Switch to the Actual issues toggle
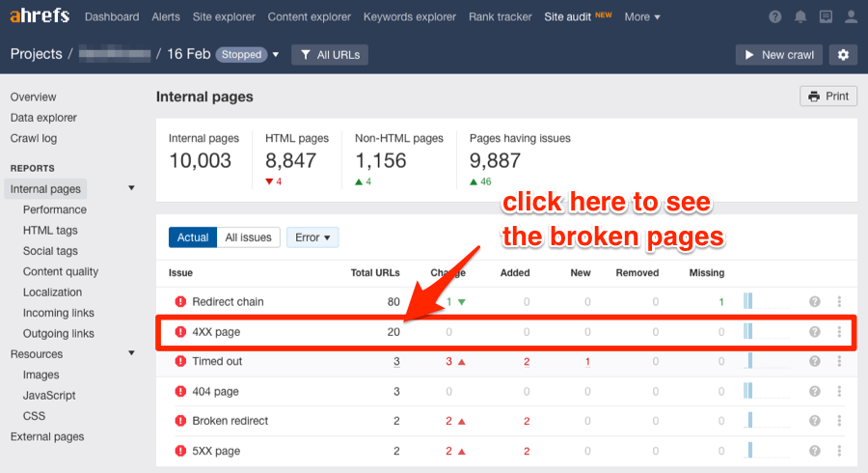Viewport: 868px width, 473px height. coord(193,237)
